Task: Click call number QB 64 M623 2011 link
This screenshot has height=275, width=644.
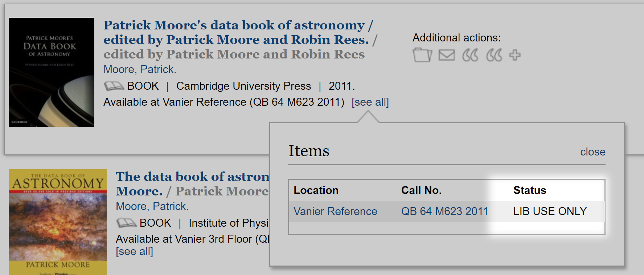Action: (x=445, y=211)
